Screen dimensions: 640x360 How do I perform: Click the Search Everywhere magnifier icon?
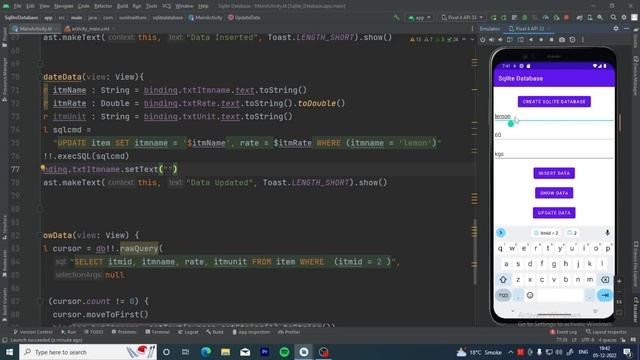[613, 18]
